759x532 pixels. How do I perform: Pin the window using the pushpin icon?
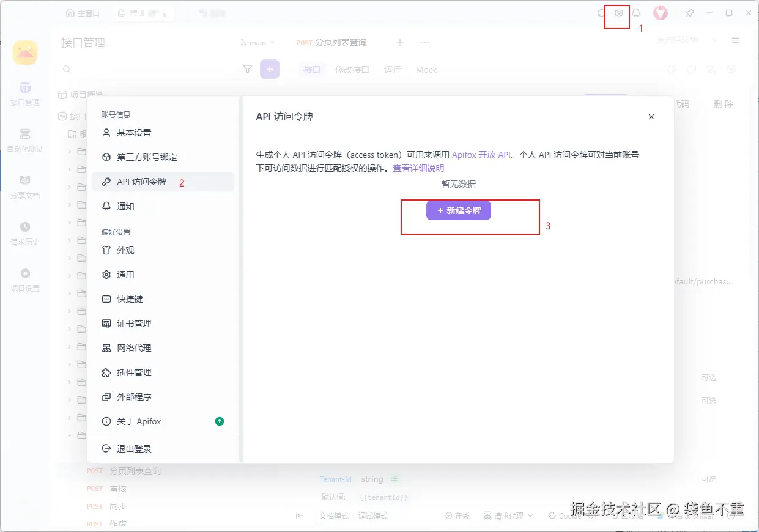pos(689,13)
